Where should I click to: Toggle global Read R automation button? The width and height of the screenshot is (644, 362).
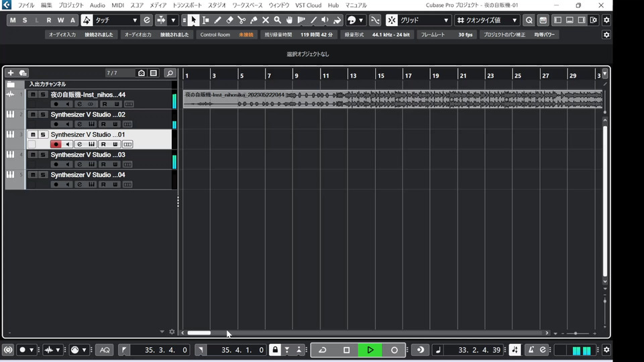[49, 20]
